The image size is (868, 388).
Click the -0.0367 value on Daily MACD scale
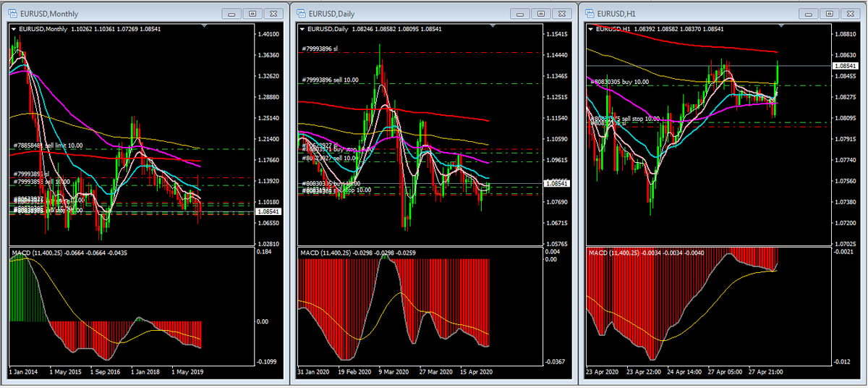point(556,361)
